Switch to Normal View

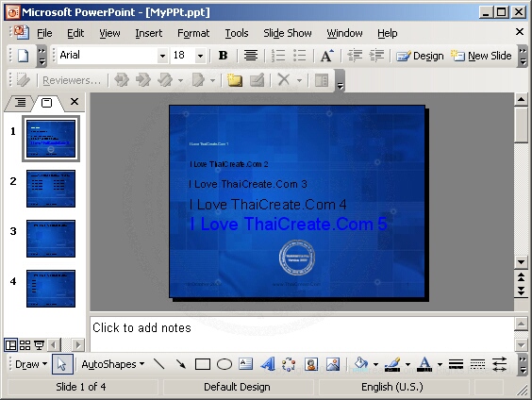(11, 345)
